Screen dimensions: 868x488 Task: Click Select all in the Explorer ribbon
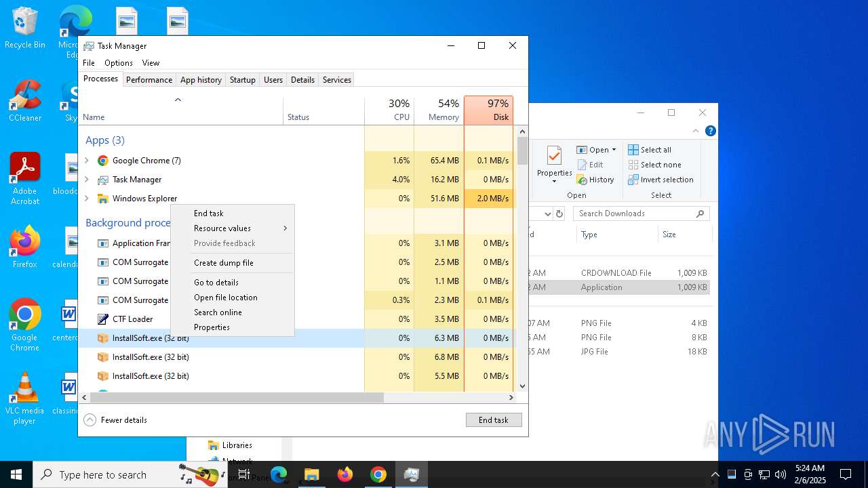(x=650, y=150)
